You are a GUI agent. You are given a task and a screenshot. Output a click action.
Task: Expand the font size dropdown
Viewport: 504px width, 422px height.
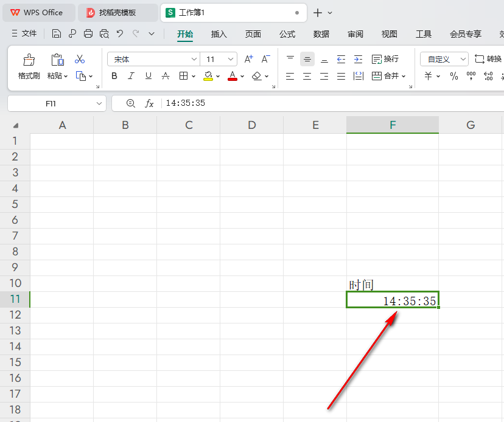coord(231,59)
